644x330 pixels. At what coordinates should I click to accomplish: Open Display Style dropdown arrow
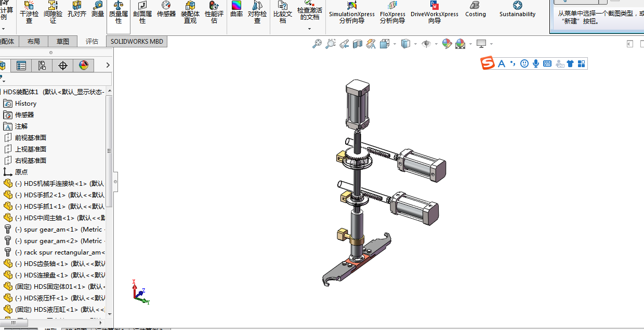point(415,44)
